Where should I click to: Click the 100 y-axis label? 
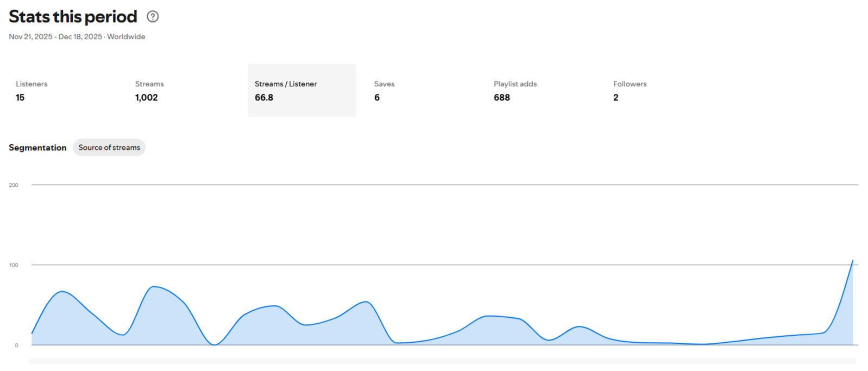(x=14, y=265)
